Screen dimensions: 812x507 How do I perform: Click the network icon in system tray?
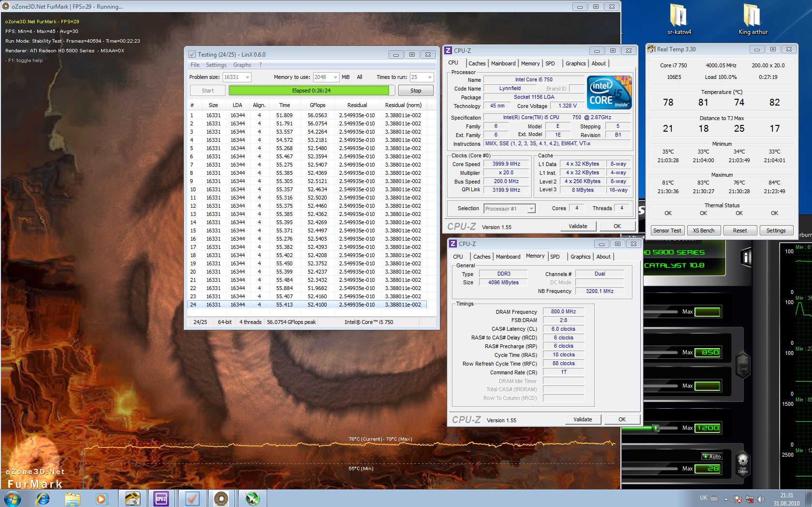749,499
